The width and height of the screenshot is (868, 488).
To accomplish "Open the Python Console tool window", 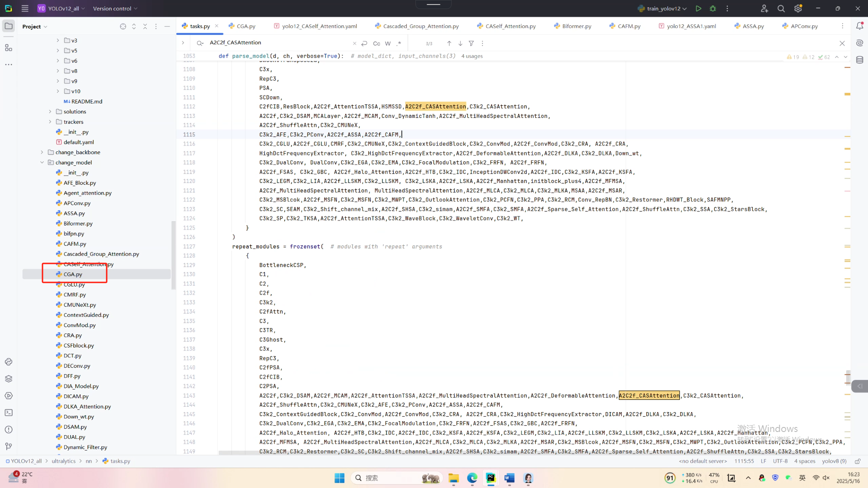I will point(9,362).
